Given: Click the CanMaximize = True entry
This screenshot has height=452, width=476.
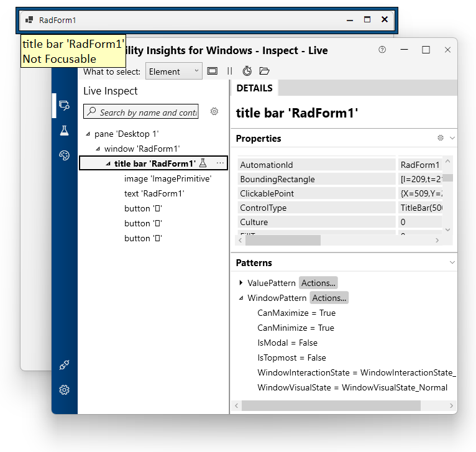Looking at the screenshot, I should tap(296, 313).
